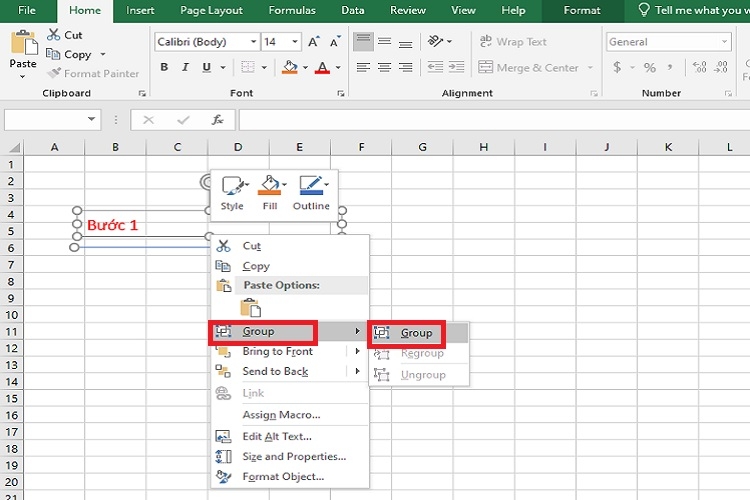Image resolution: width=750 pixels, height=500 pixels.
Task: Click Merge & Center button
Action: pos(529,67)
